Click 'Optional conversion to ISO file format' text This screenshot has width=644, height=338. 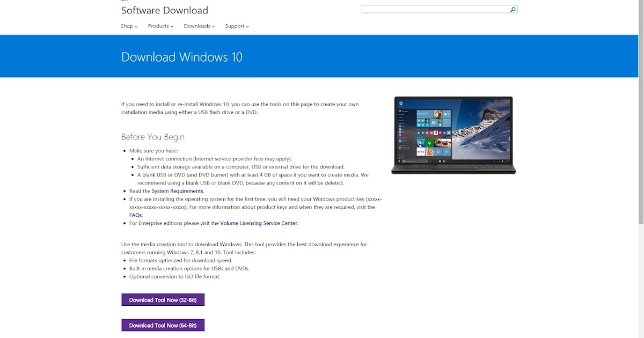(x=175, y=276)
